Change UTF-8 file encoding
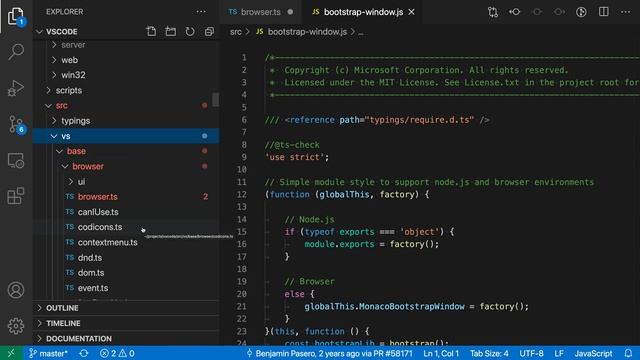Viewport: 640px width, 360px height. coord(531,353)
